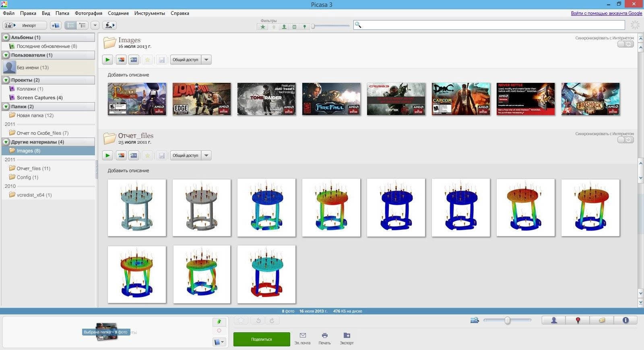The height and width of the screenshot is (350, 644).
Task: Open the Правка menu
Action: coord(28,13)
